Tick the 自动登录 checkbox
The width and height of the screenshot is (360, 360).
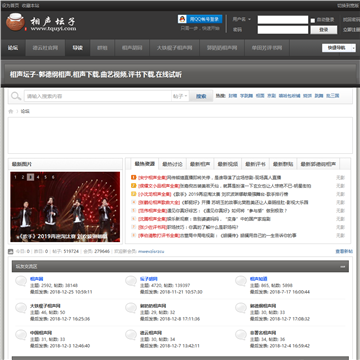tap(313, 20)
